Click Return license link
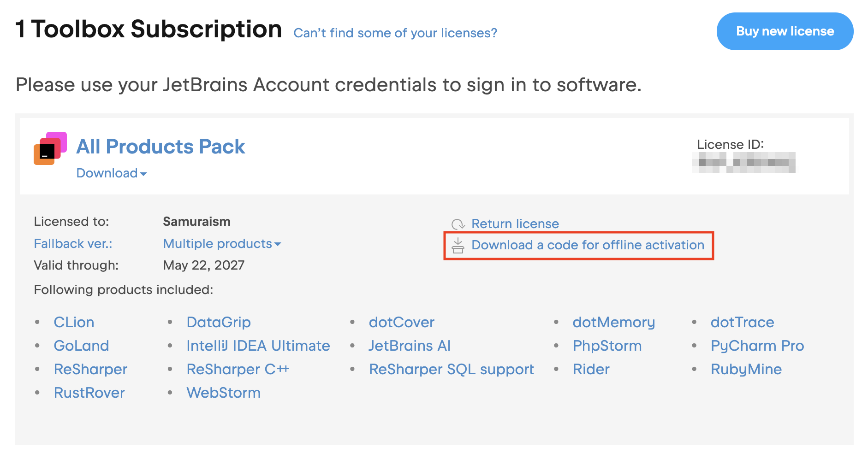Image resolution: width=868 pixels, height=459 pixels. [515, 224]
